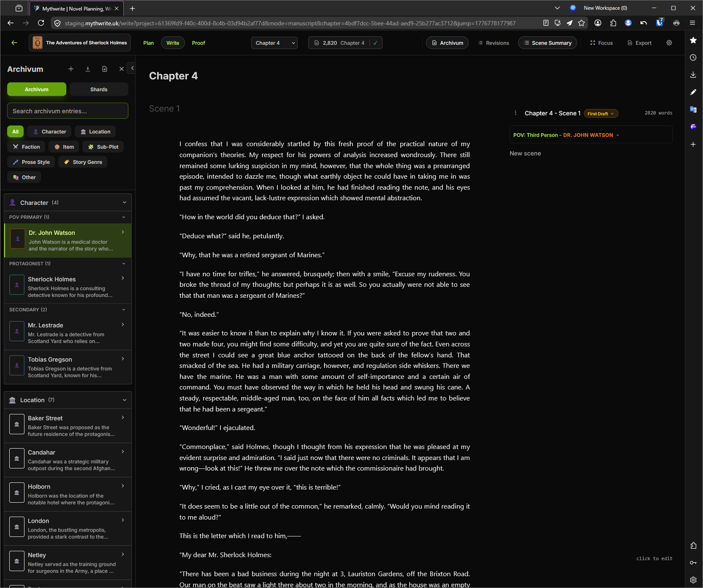Toggle the Character filter chip
The image size is (703, 588).
point(49,132)
